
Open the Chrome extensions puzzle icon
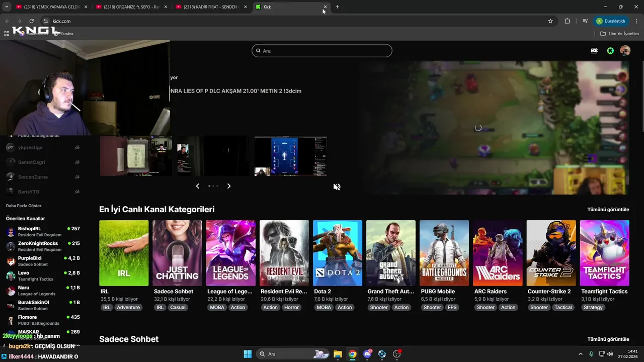pyautogui.click(x=568, y=21)
